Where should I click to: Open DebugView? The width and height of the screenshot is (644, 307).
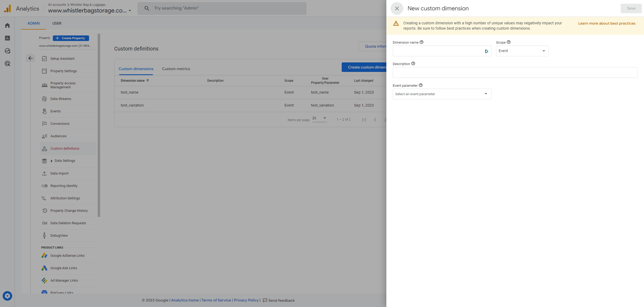pyautogui.click(x=68, y=236)
